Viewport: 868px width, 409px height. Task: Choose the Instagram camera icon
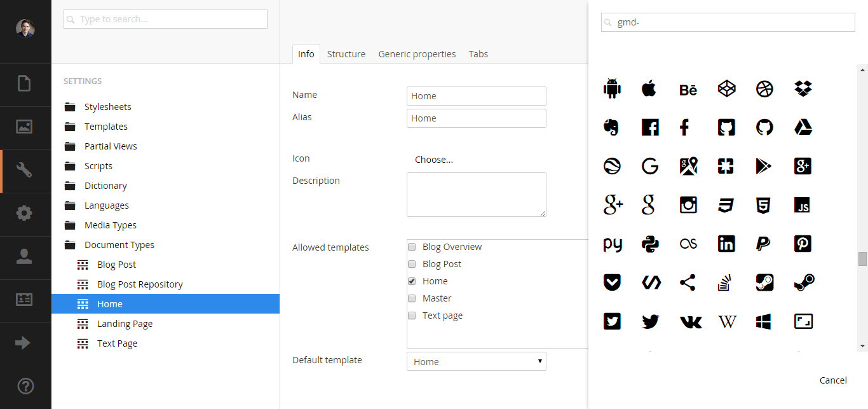pos(688,205)
